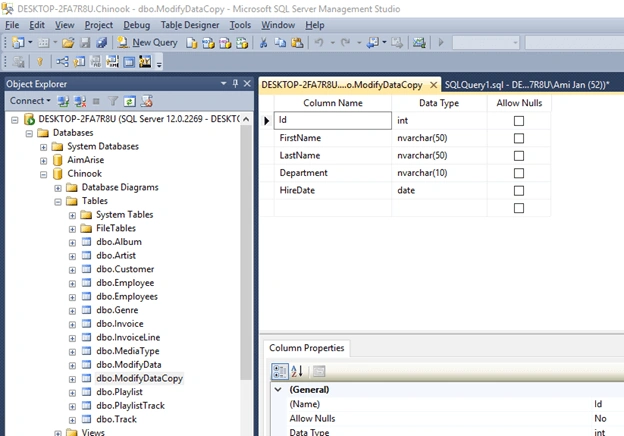The height and width of the screenshot is (436, 624).
Task: Collapse the (General) properties section
Action: [278, 389]
